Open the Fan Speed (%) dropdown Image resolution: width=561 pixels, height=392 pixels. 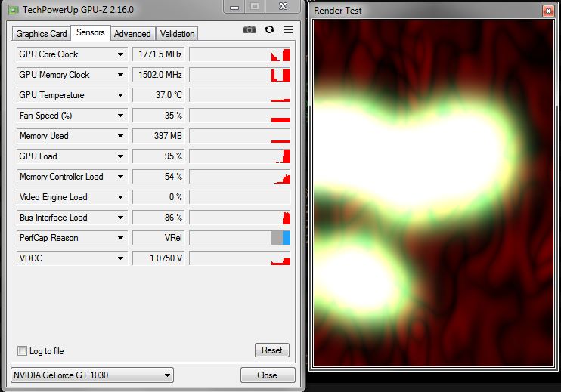(x=120, y=116)
